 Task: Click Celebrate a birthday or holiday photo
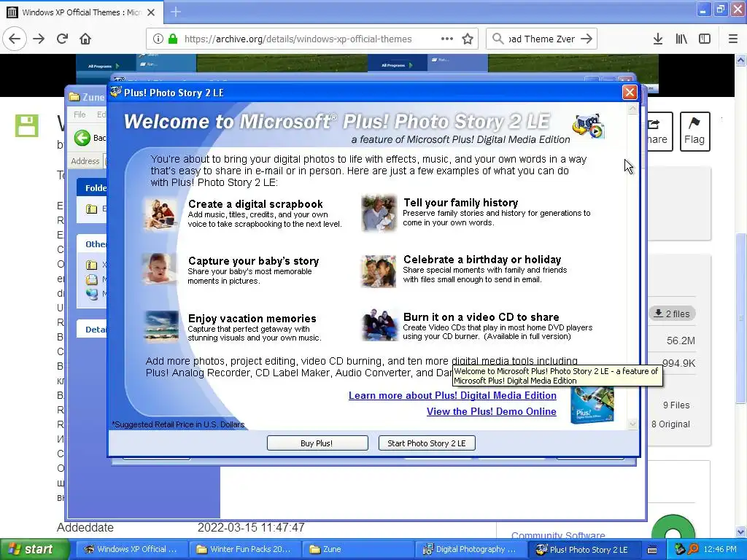coord(379,271)
